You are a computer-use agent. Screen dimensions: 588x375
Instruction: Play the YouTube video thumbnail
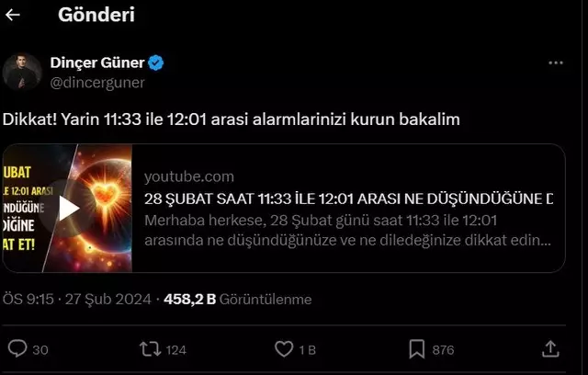coord(68,208)
